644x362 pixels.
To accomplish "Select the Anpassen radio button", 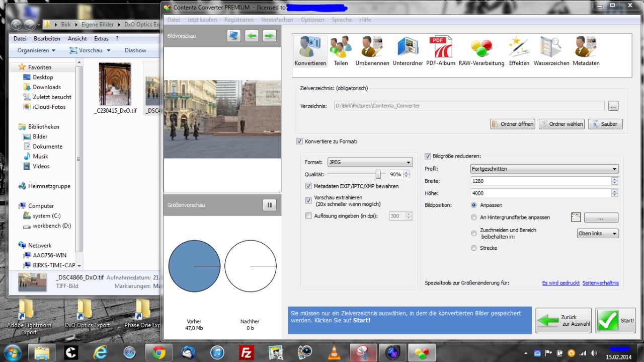I will point(474,205).
